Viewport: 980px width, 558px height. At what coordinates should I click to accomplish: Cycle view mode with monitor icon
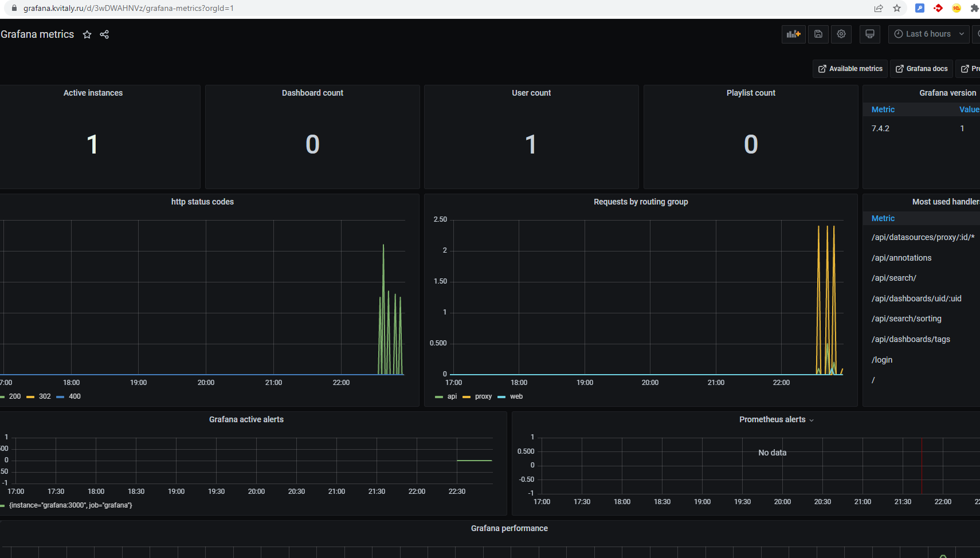[x=870, y=34]
